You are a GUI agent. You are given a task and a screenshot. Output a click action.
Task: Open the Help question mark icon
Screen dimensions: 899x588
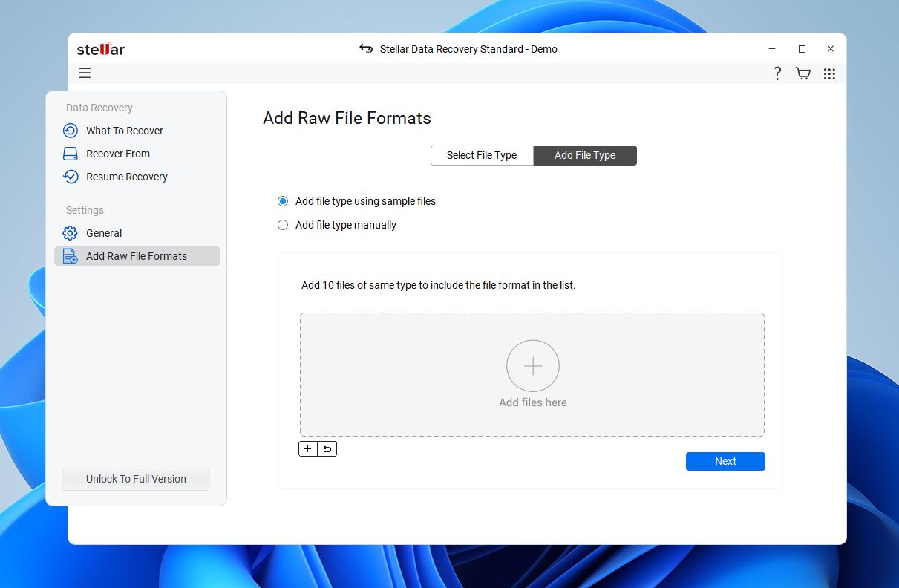click(777, 73)
